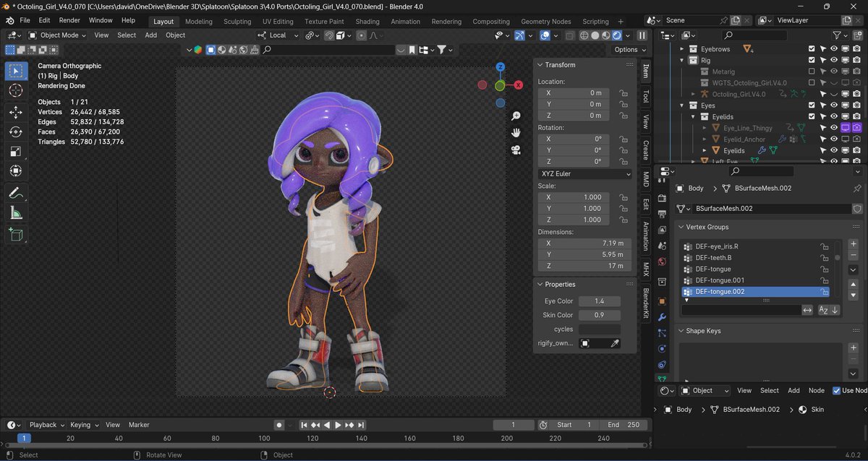Select the Add Cube tool
868x461 pixels.
(x=16, y=234)
